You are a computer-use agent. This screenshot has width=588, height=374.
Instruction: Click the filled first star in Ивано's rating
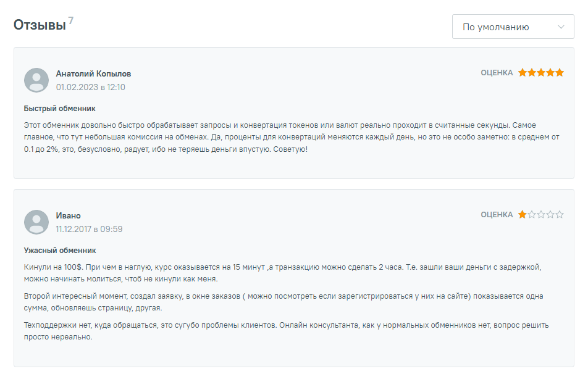click(523, 215)
